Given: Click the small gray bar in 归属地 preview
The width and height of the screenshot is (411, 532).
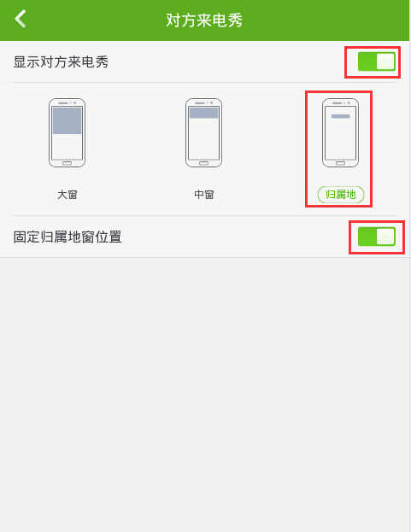Looking at the screenshot, I should click(340, 116).
